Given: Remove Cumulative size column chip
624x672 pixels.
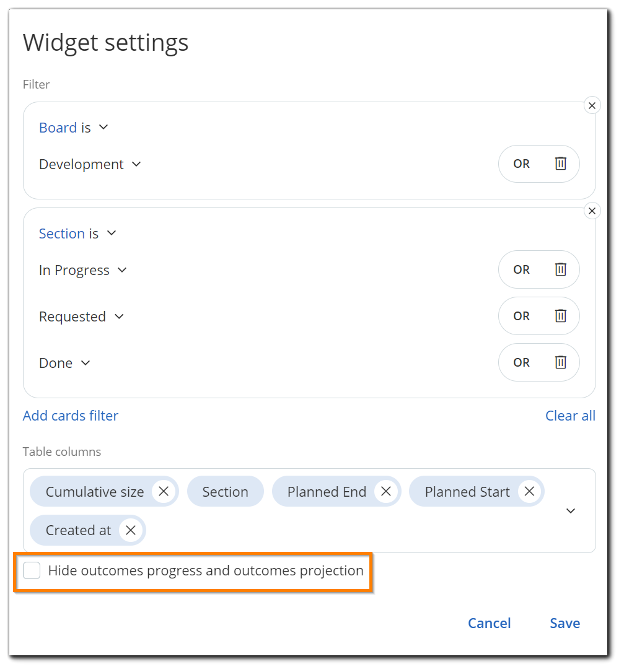Looking at the screenshot, I should coord(164,491).
